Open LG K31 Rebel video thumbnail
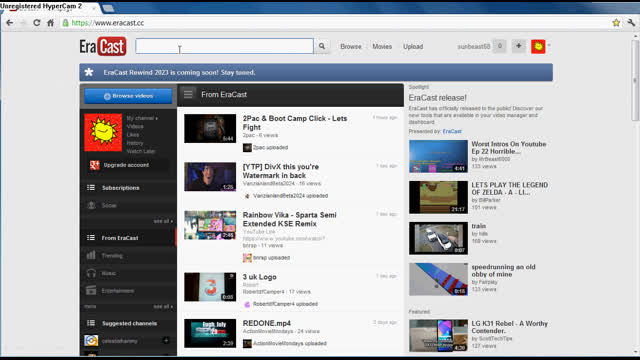The height and width of the screenshot is (360, 640). 438,336
